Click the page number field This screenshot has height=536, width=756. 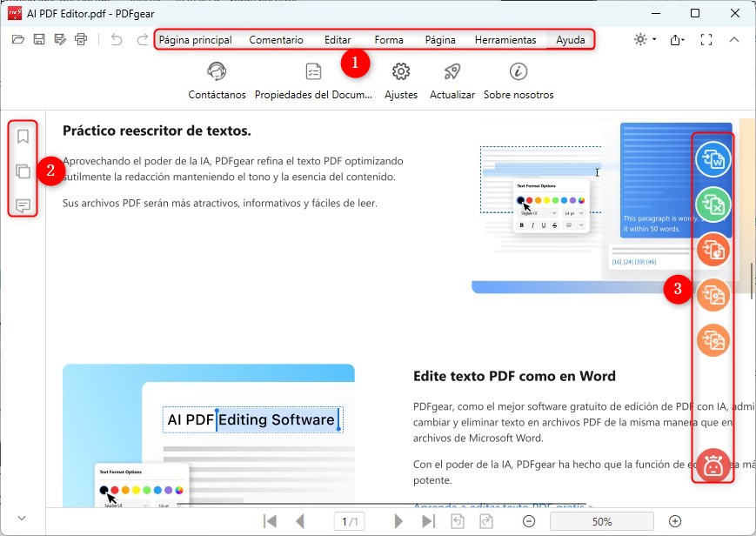click(x=350, y=521)
